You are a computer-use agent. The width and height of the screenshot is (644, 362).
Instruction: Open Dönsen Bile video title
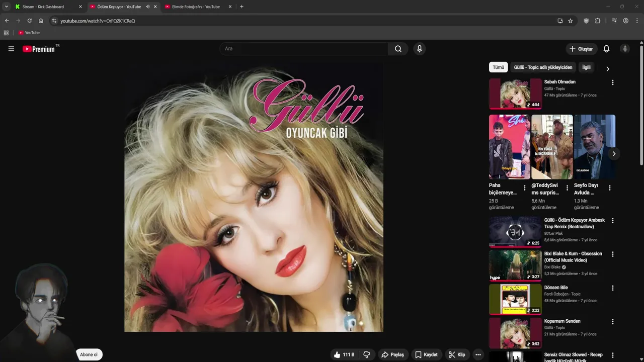(556, 288)
